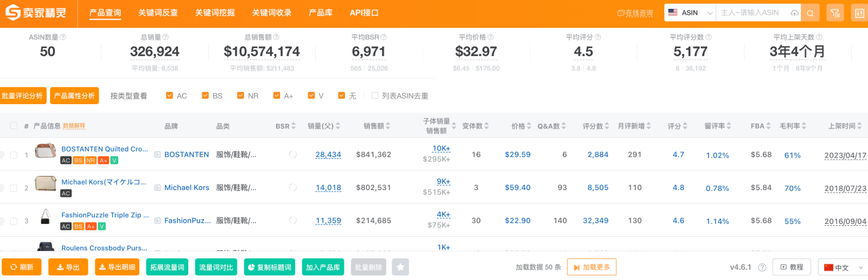Viewport: 868px width, 280px height.
Task: Click 拓展流量词 button
Action: [x=166, y=267]
